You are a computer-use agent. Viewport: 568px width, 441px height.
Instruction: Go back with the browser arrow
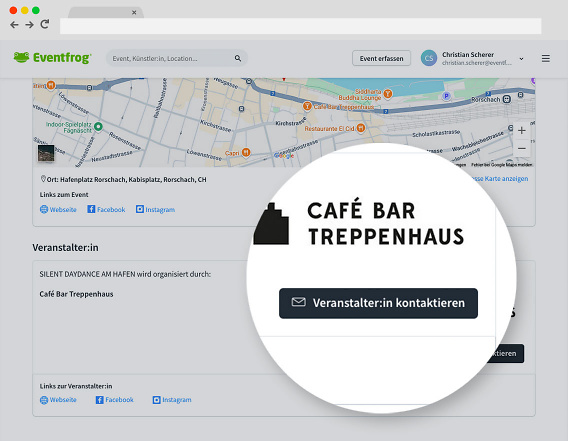click(14, 25)
